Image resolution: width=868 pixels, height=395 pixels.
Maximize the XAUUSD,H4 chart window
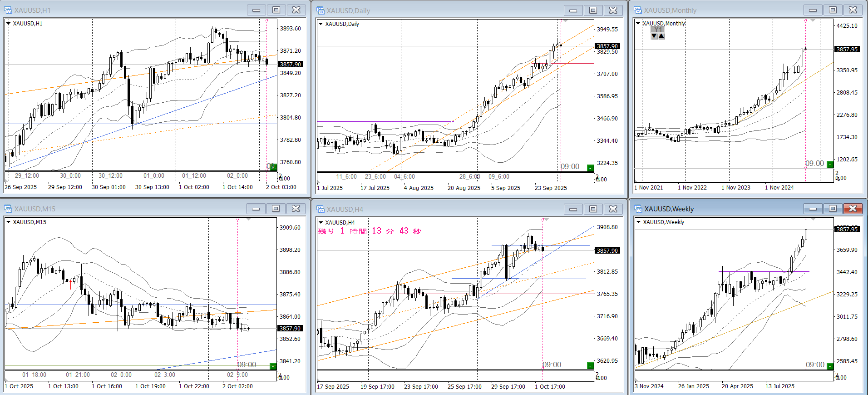coord(593,209)
